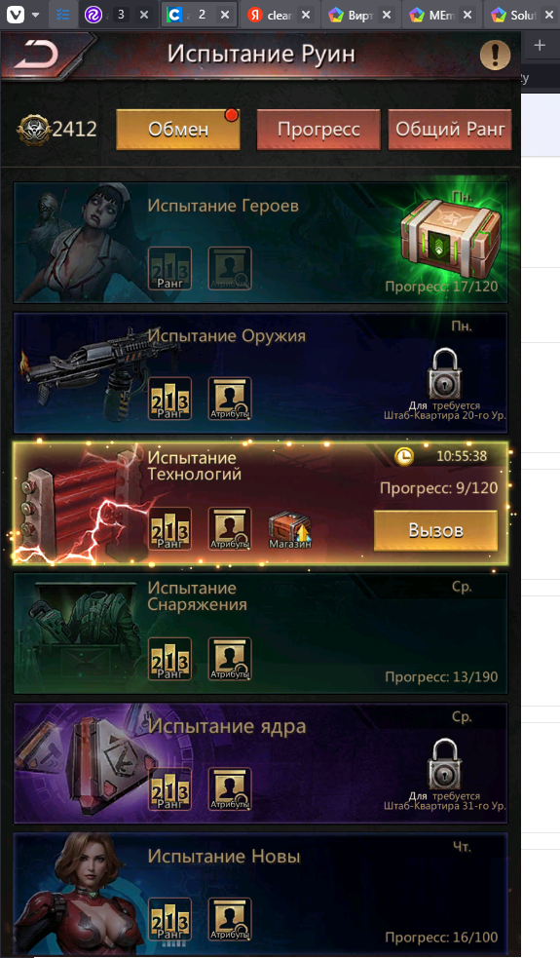560x958 pixels.
Task: Open the exclamation info icon
Action: pos(496,55)
